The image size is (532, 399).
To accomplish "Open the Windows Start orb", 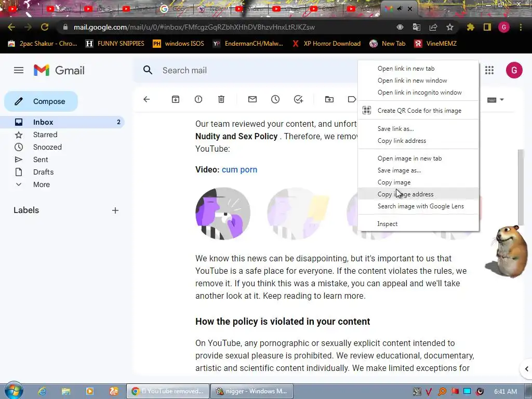I will (14, 391).
